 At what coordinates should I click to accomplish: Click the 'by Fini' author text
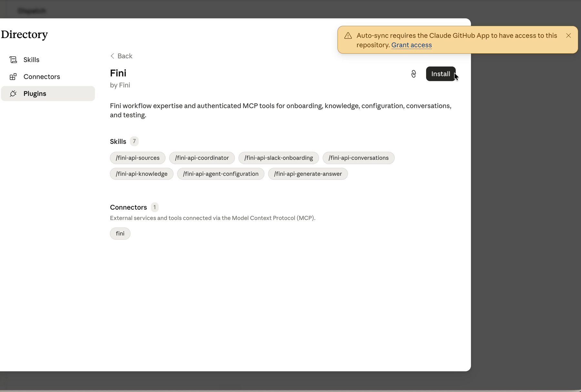(120, 85)
